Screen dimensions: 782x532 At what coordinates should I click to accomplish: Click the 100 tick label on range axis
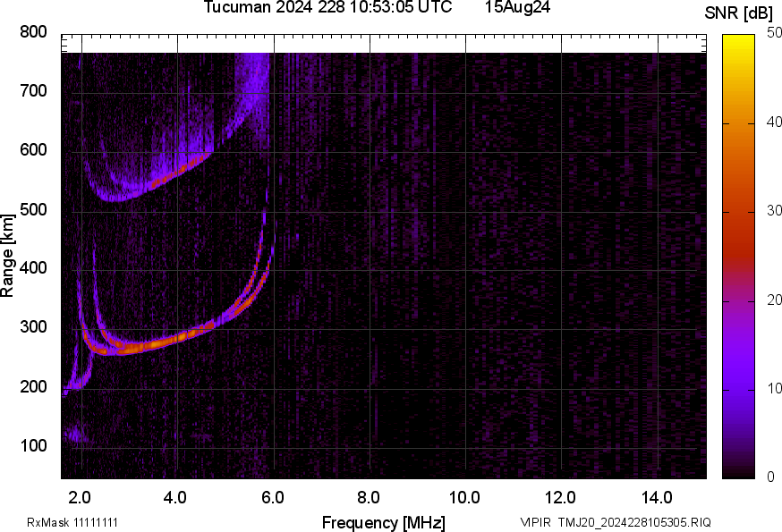[x=33, y=446]
